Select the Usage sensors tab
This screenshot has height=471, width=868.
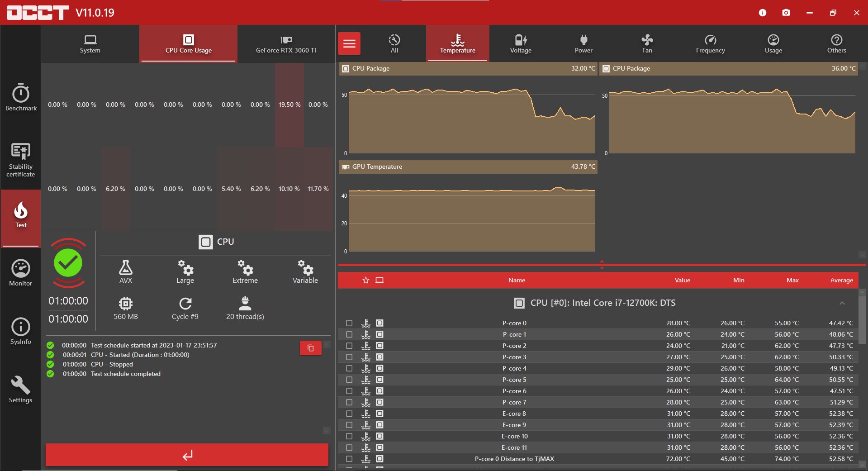coord(773,44)
